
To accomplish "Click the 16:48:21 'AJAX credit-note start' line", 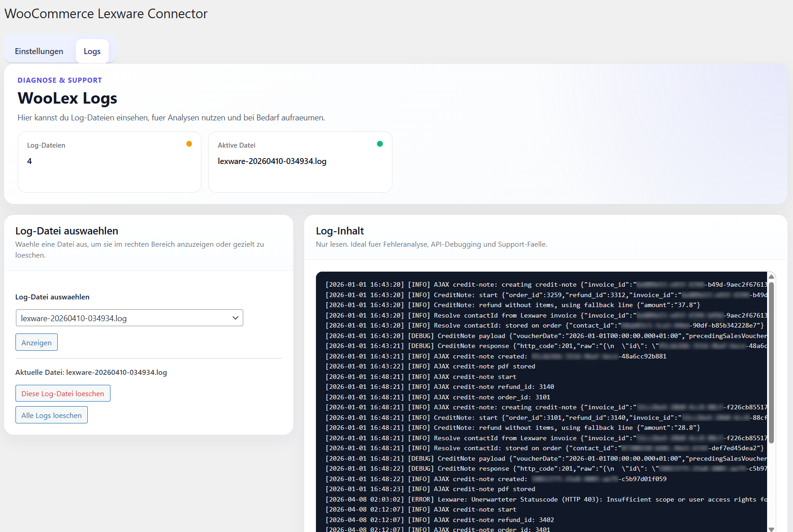I will [x=421, y=377].
